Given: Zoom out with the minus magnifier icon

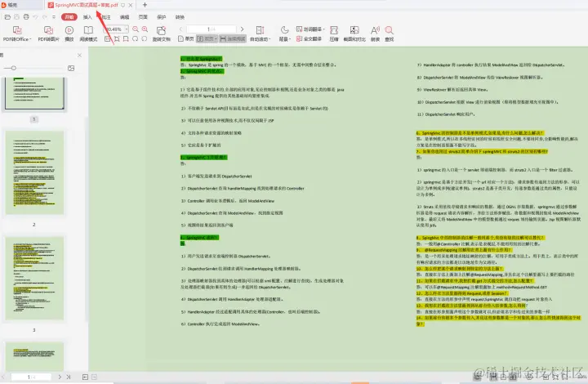Looking at the screenshot, I should (x=136, y=29).
